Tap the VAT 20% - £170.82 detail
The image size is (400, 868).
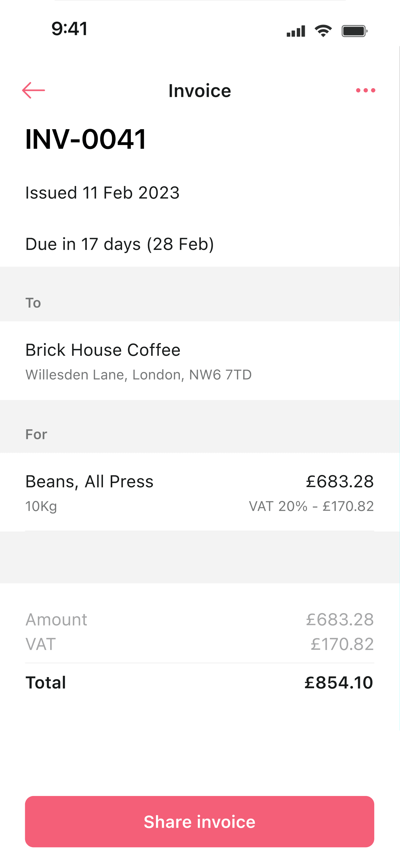(x=311, y=506)
